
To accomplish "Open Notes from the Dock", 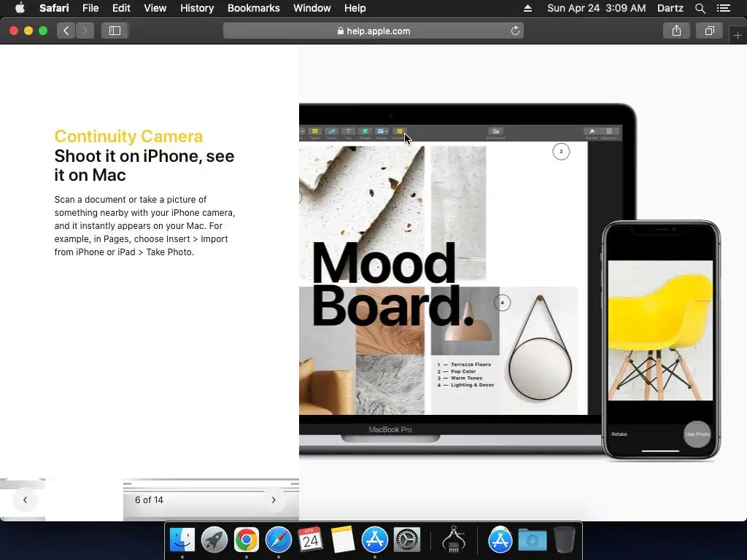I will coord(343,540).
